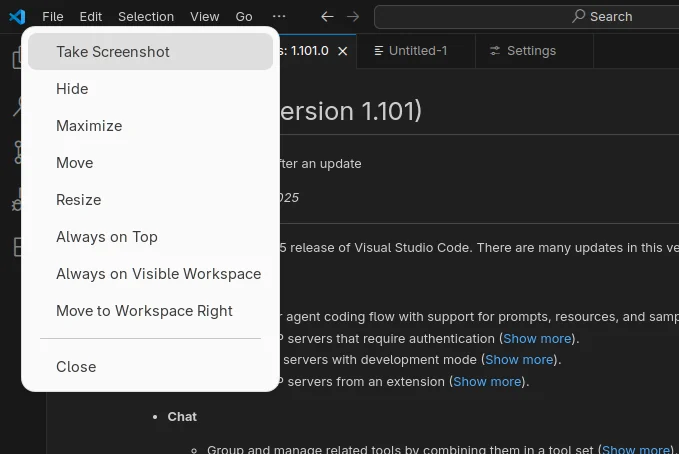Viewport: 679px width, 454px height.
Task: Select Take Screenshot from window menu
Action: [x=150, y=52]
